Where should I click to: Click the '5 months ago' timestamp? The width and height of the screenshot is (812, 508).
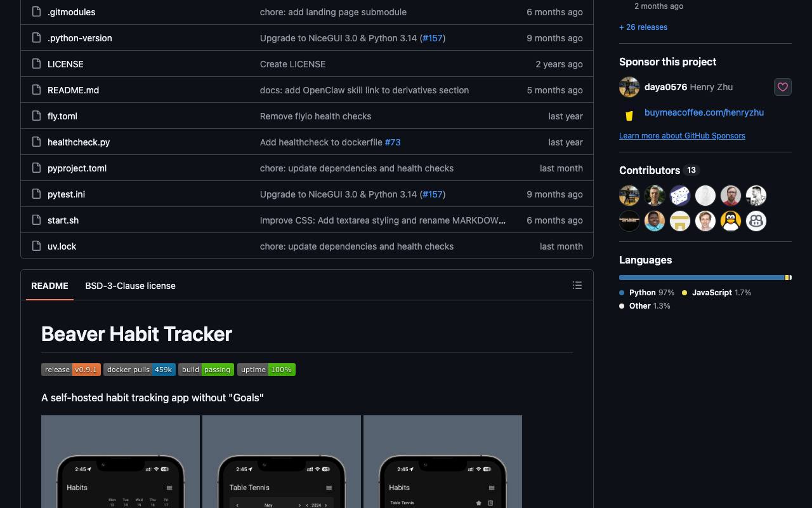pyautogui.click(x=554, y=90)
